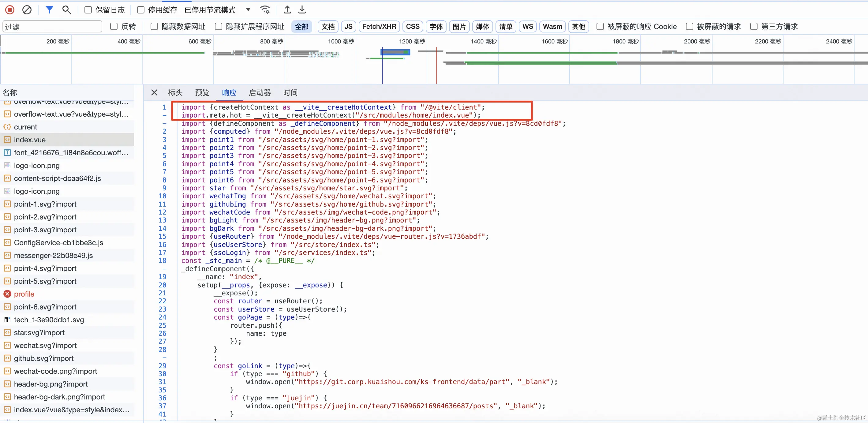Close the request details panel
The height and width of the screenshot is (423, 868).
154,92
